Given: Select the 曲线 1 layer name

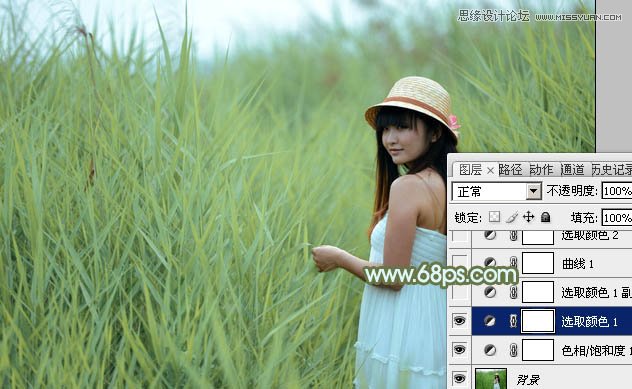Looking at the screenshot, I should (578, 264).
